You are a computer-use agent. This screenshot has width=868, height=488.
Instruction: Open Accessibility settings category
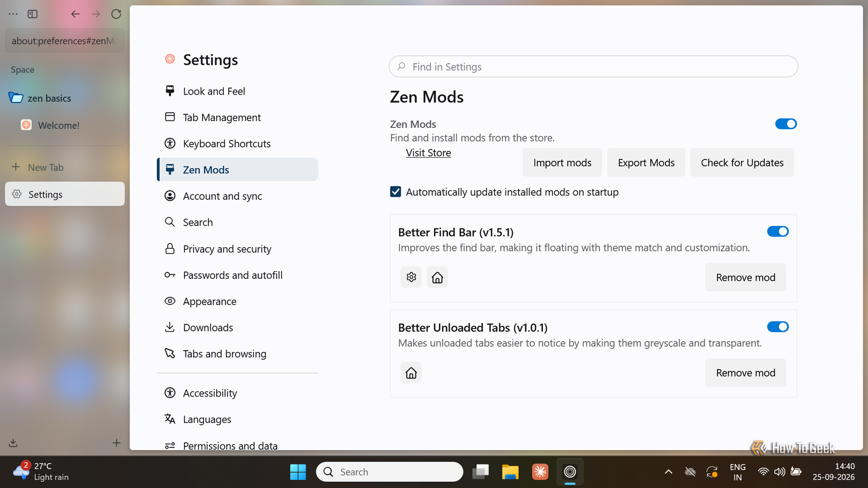(x=237, y=393)
